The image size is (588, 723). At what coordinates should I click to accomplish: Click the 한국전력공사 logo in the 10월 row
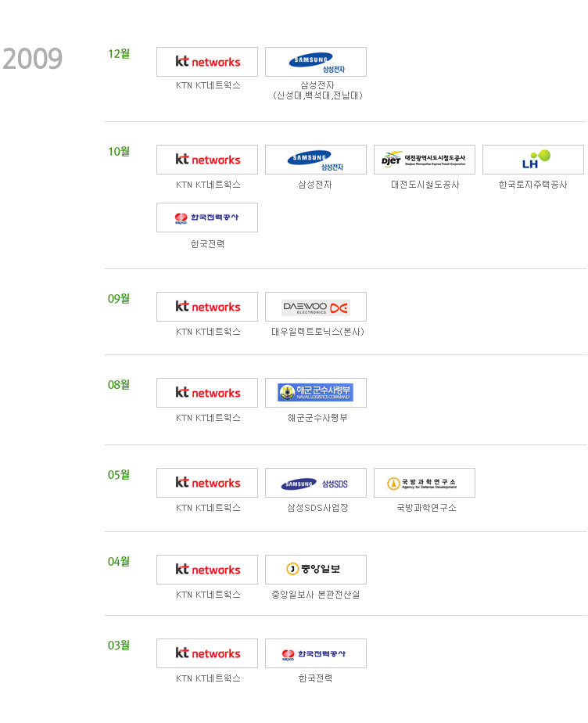click(207, 218)
